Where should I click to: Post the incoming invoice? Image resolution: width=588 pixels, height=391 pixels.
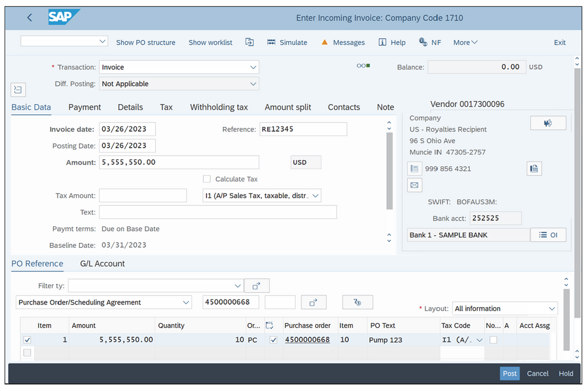pos(509,374)
